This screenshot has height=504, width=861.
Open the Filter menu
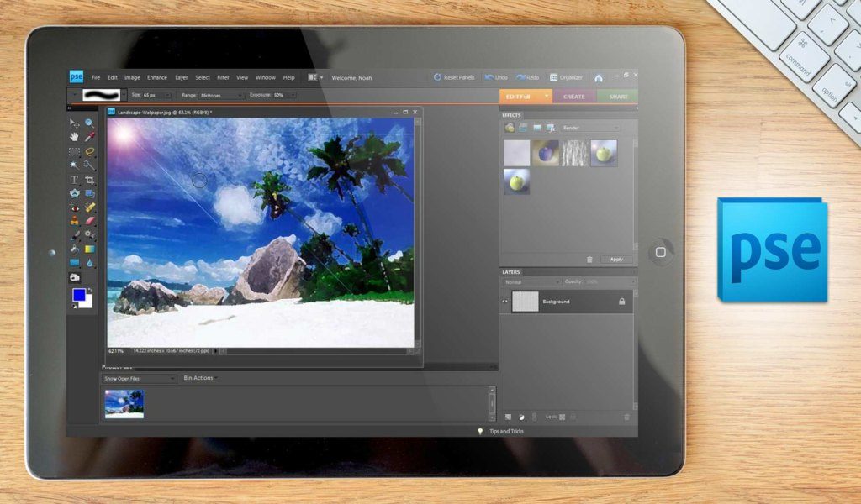(x=223, y=78)
